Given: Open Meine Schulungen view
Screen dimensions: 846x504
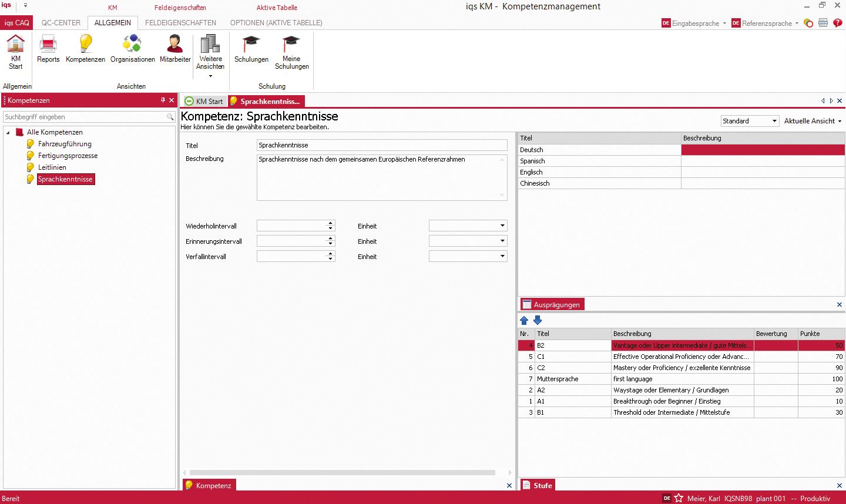Looking at the screenshot, I should coord(292,52).
